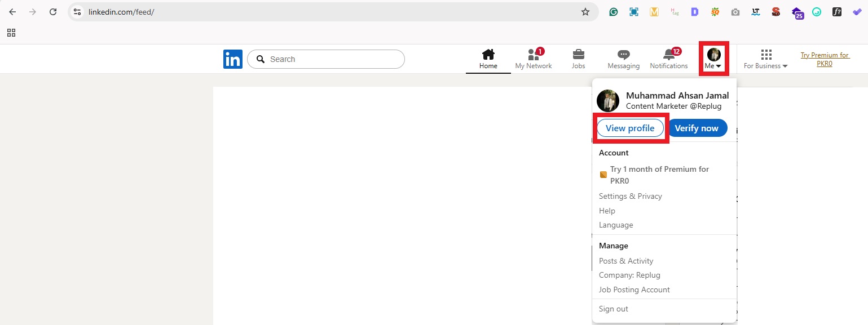Open the For Business grid icon
Screen dimensions: 868x325
[x=765, y=55]
